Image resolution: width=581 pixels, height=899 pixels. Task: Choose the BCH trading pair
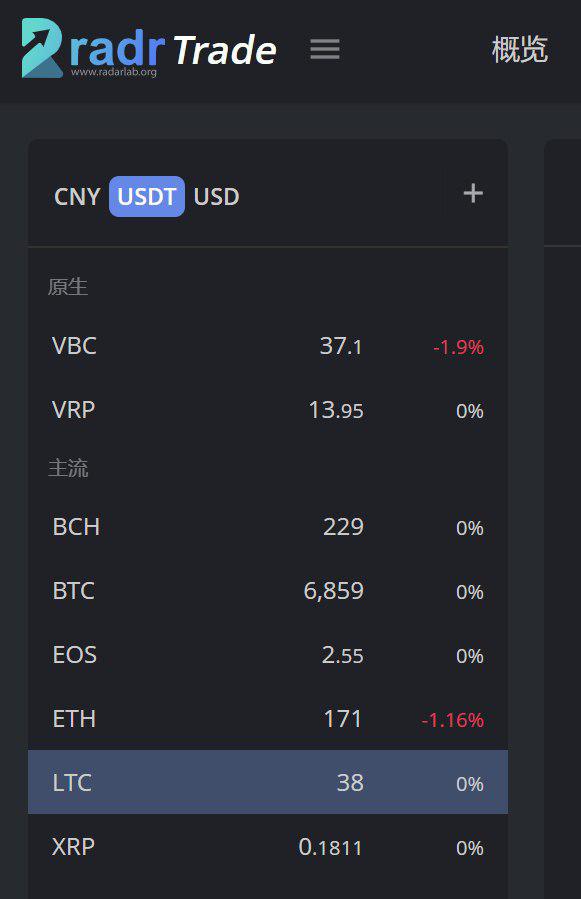(268, 527)
